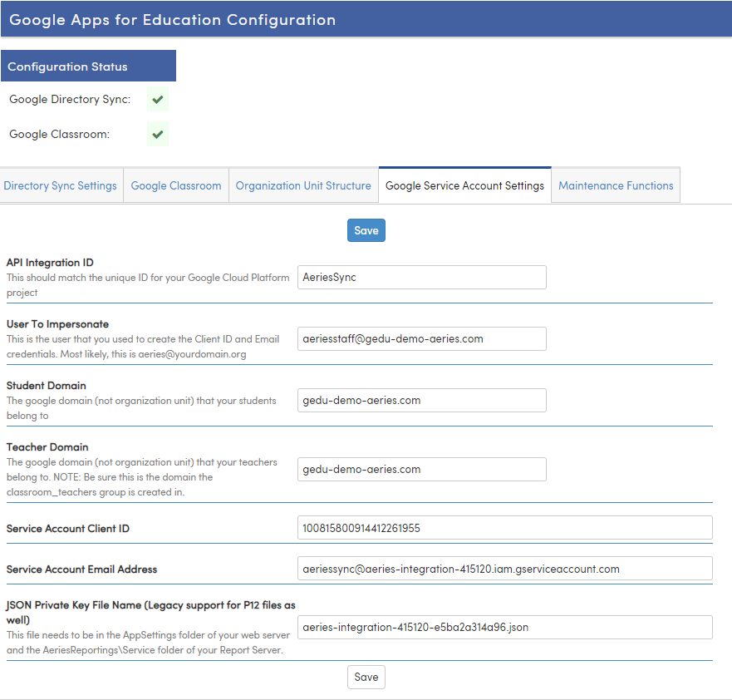Click the API Integration ID label

[50, 263]
